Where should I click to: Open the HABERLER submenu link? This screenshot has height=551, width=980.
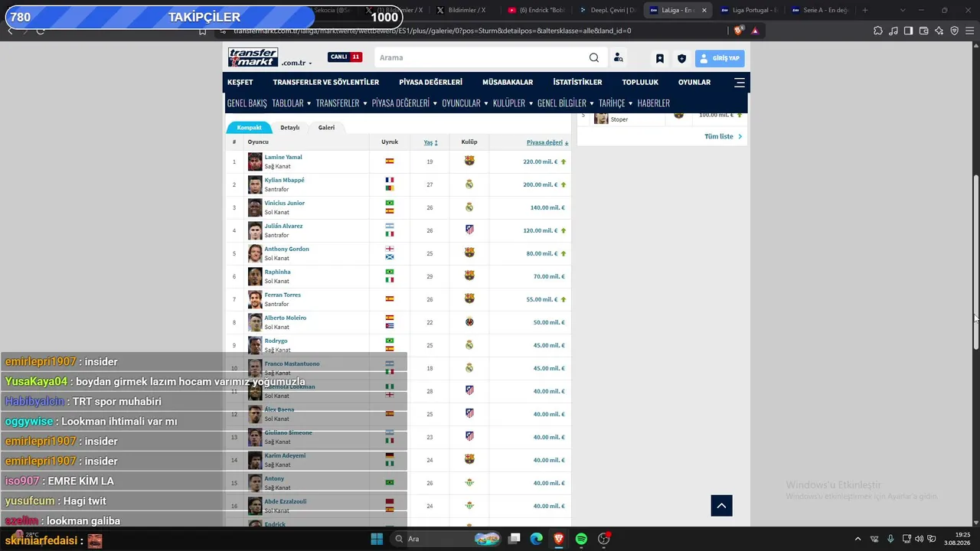(654, 103)
